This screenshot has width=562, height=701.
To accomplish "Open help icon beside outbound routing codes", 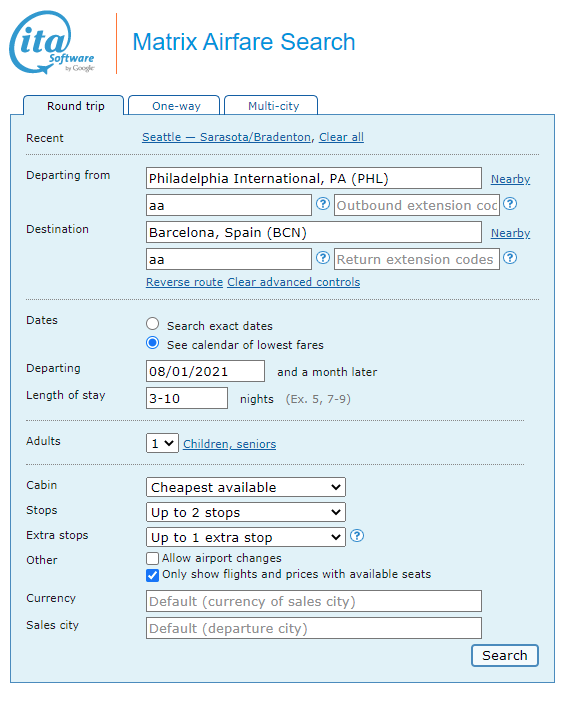I will tap(323, 204).
